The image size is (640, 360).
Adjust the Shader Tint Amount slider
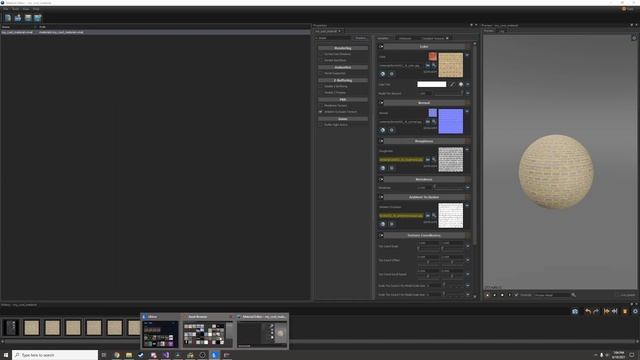pos(448,93)
